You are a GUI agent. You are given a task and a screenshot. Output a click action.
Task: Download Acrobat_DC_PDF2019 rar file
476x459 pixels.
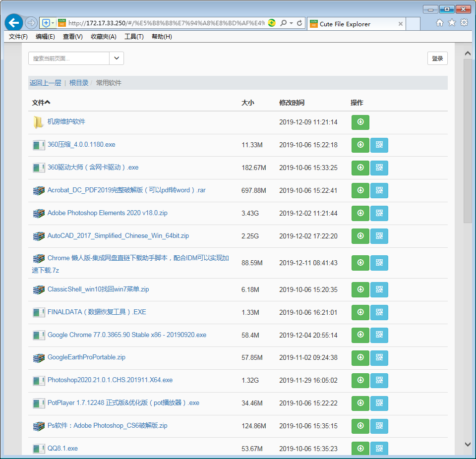click(x=360, y=190)
